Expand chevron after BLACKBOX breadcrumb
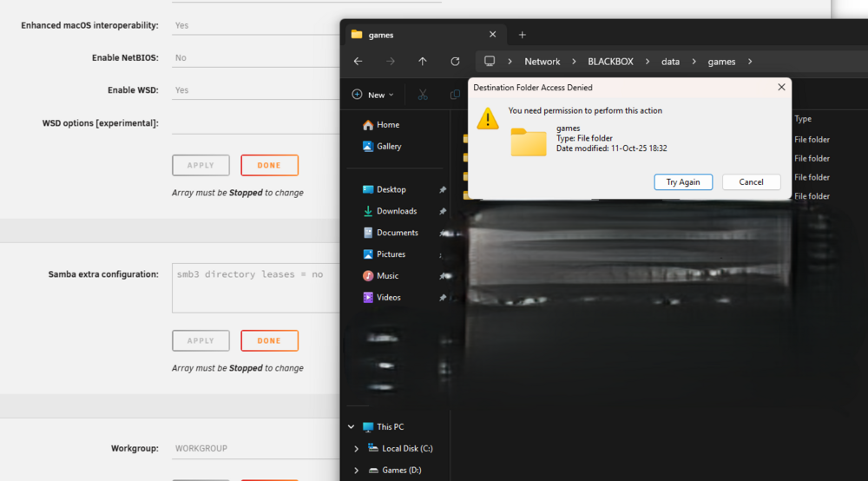Viewport: 868px width, 481px height. pos(648,62)
